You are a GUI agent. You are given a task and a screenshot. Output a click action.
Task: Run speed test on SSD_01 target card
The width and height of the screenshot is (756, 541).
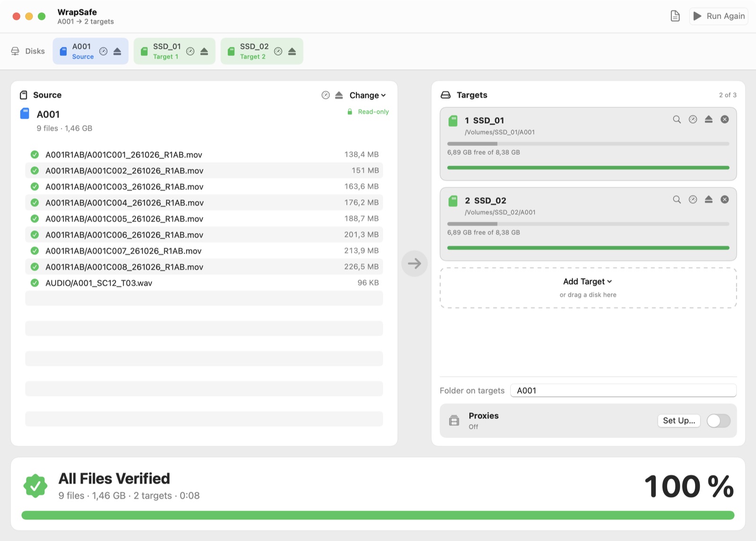(x=693, y=119)
